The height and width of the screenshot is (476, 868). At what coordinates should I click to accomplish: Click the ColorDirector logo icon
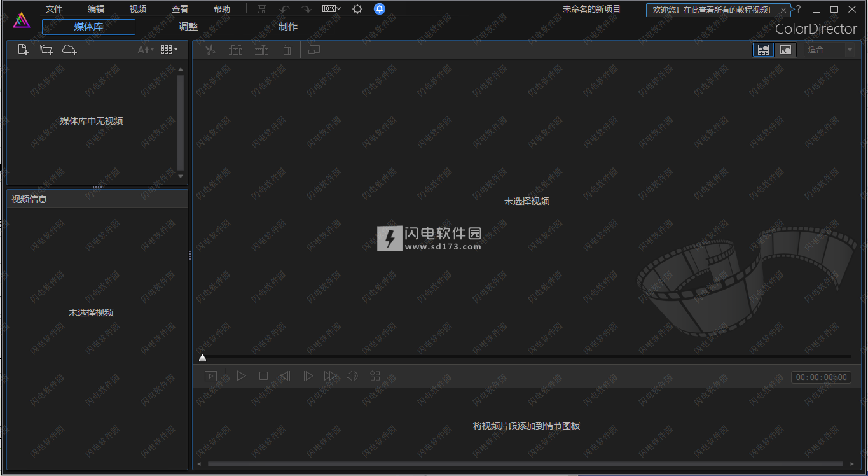coord(22,20)
